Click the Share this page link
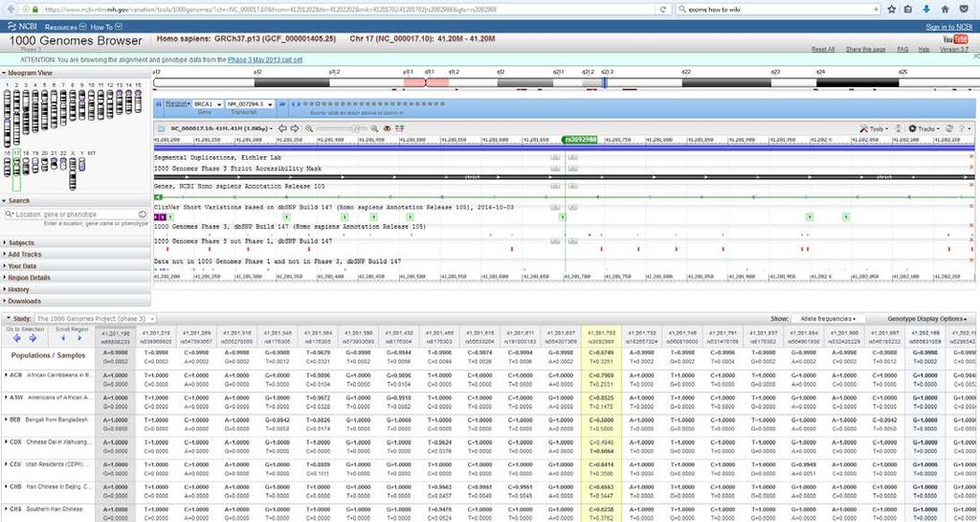The width and height of the screenshot is (980, 522). coord(865,50)
